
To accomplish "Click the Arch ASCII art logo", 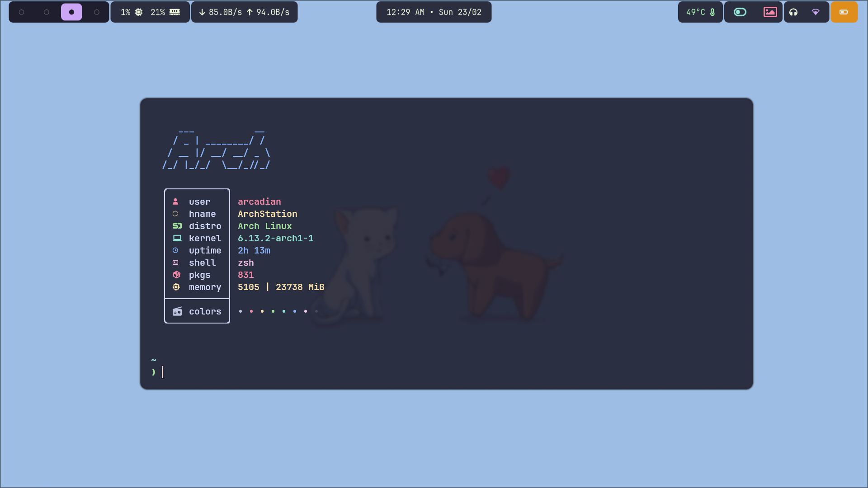I will (217, 150).
